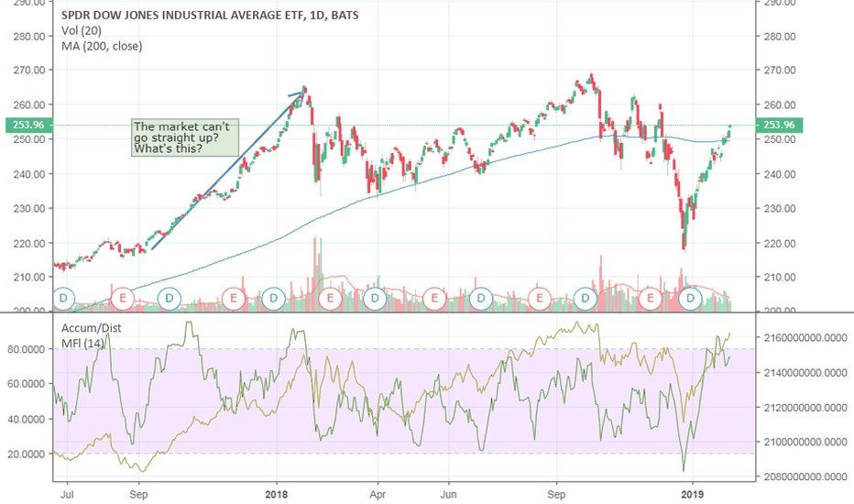The image size is (854, 504).
Task: Click the 20.0000 MFI scale value
Action: point(27,454)
